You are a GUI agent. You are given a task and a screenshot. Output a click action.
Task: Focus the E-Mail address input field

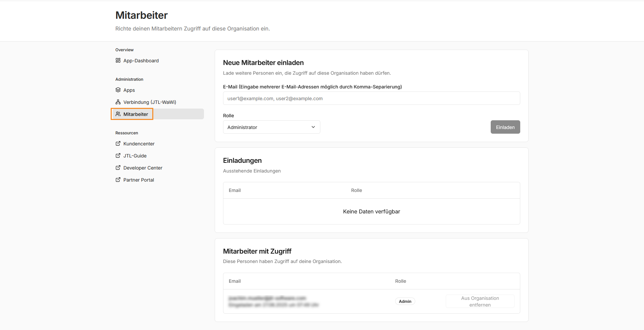(x=371, y=98)
